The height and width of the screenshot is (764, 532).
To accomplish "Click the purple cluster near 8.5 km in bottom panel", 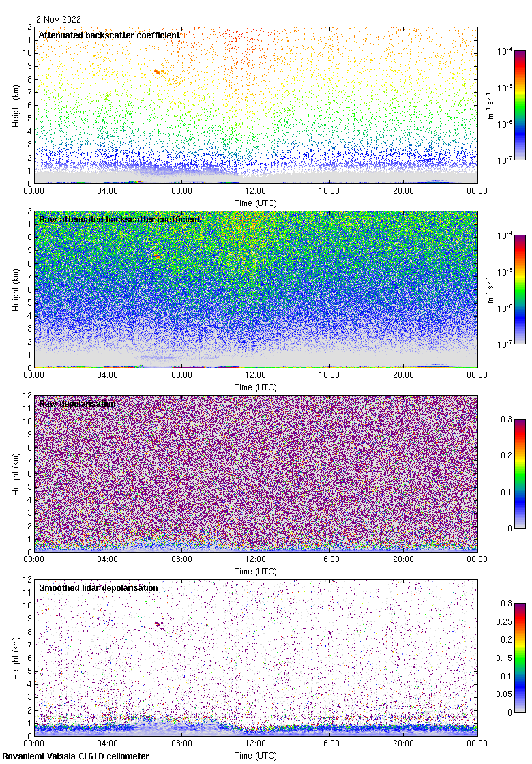I will click(159, 623).
